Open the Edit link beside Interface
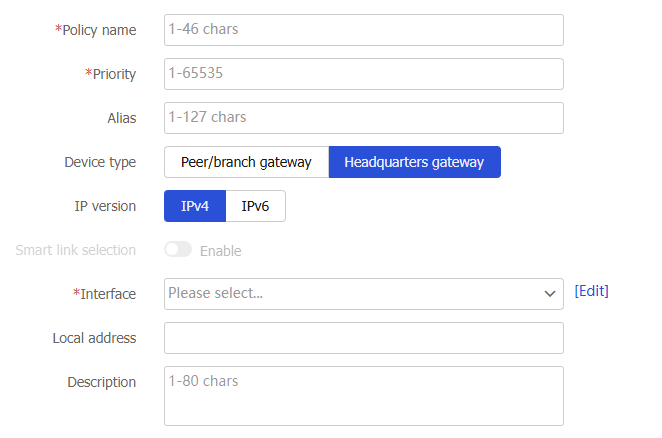This screenshot has width=662, height=438. [x=591, y=291]
